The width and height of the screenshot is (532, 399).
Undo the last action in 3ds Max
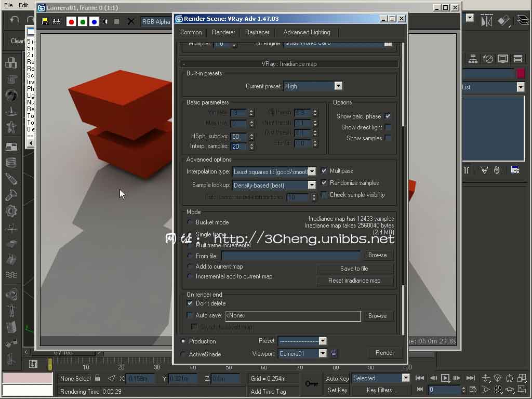click(14, 20)
